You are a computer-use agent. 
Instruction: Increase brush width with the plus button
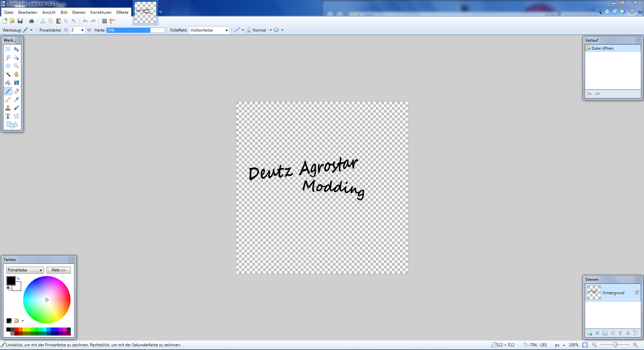pyautogui.click(x=89, y=30)
